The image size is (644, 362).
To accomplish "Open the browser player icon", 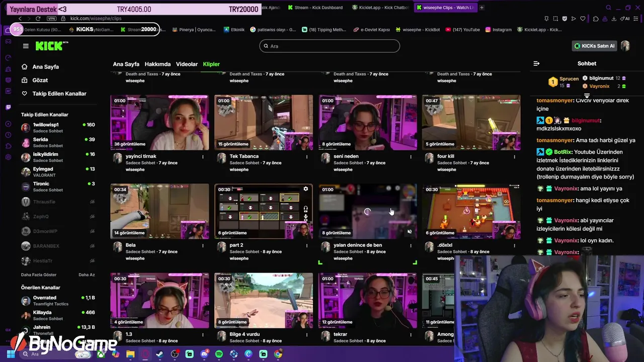I will 574,19.
